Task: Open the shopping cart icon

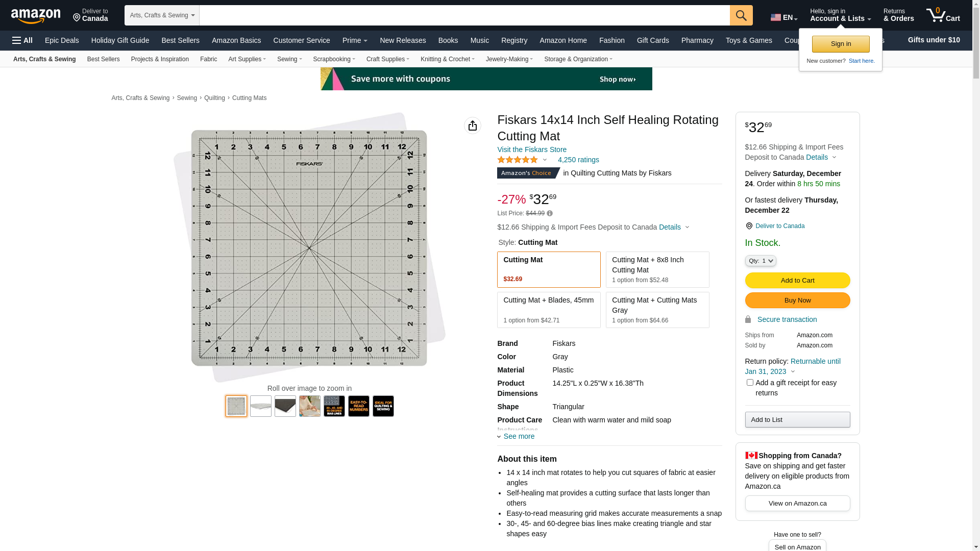Action: (943, 15)
